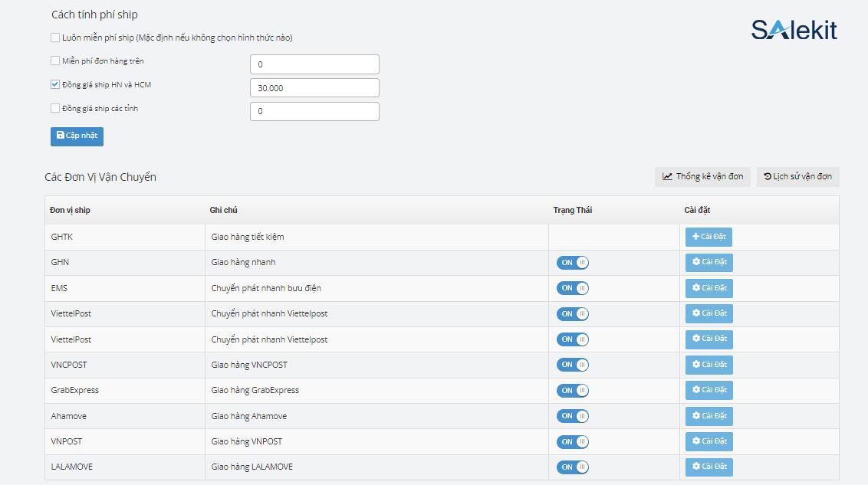This screenshot has width=868, height=485.
Task: Click the SALEkit logo
Action: click(794, 30)
